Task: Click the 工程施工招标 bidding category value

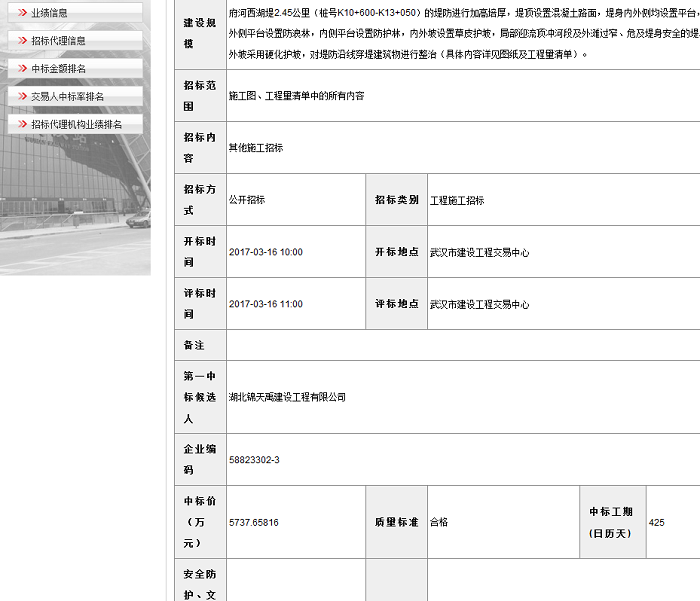Action: tap(457, 200)
